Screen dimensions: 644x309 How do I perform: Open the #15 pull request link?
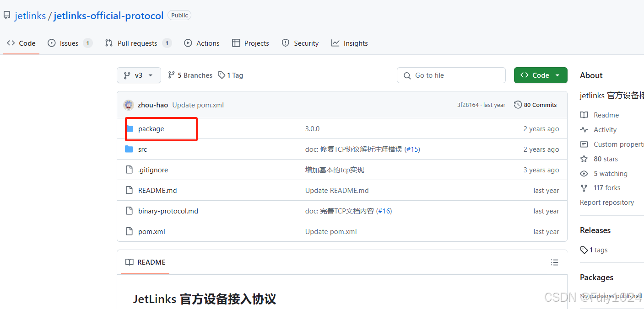pos(412,149)
